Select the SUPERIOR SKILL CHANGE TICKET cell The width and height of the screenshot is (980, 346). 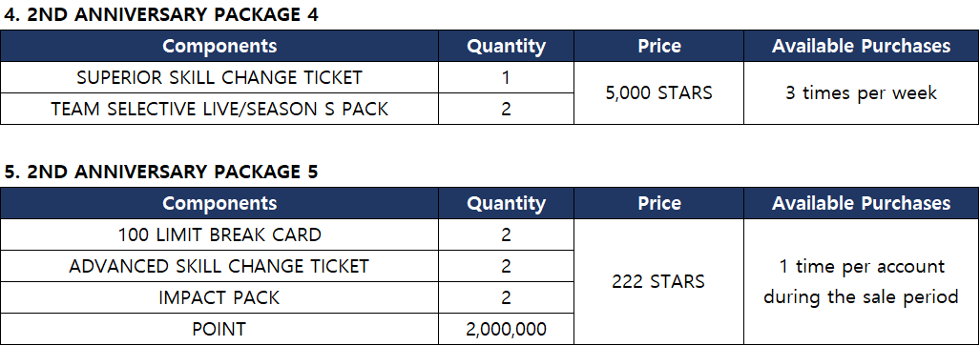pos(219,77)
